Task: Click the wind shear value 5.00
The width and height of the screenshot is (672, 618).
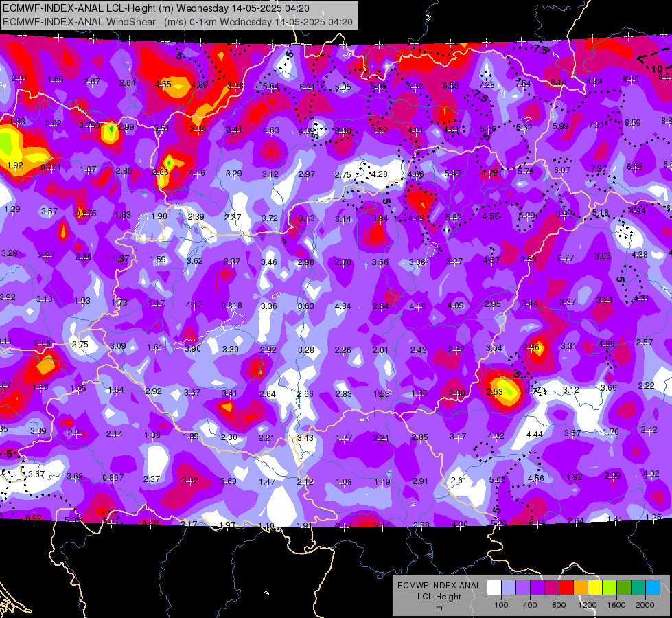Action: tap(497, 479)
